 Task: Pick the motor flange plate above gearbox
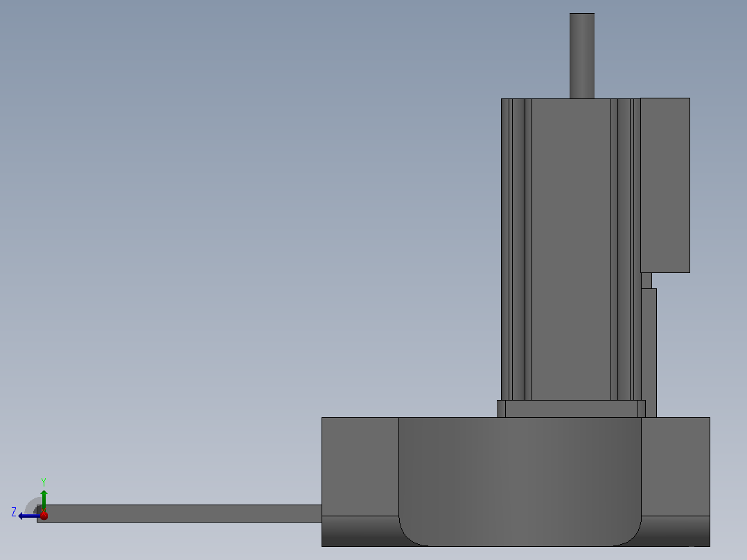(571, 409)
